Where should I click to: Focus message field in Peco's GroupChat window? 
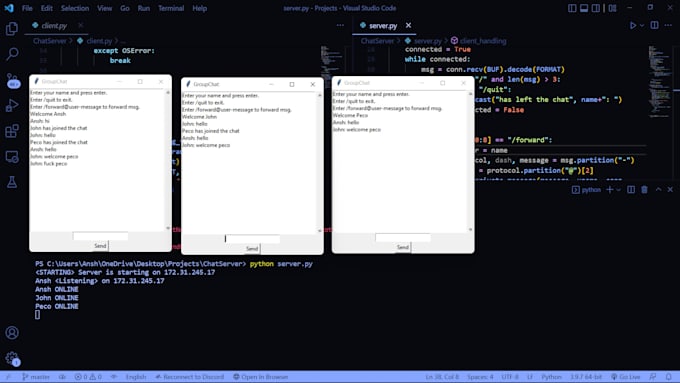pos(403,237)
